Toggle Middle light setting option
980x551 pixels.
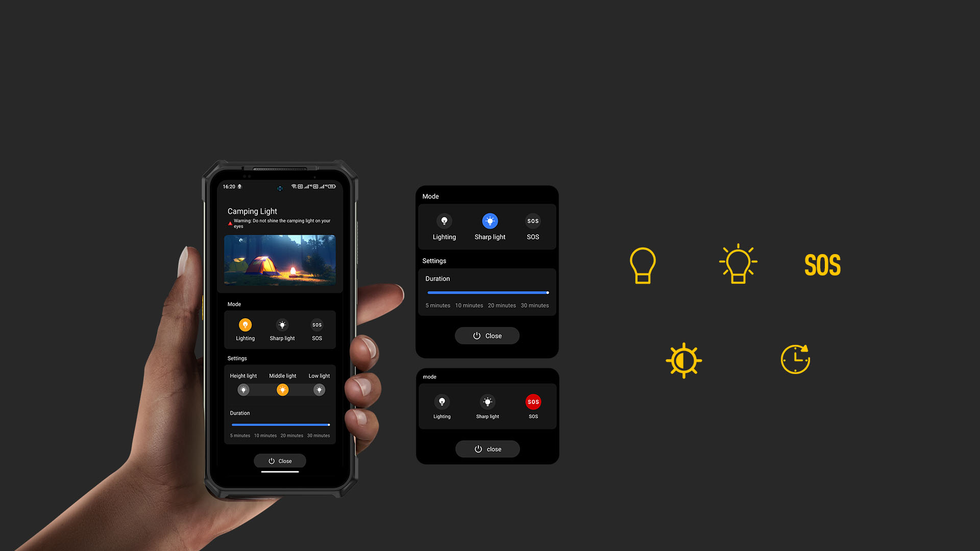click(282, 390)
